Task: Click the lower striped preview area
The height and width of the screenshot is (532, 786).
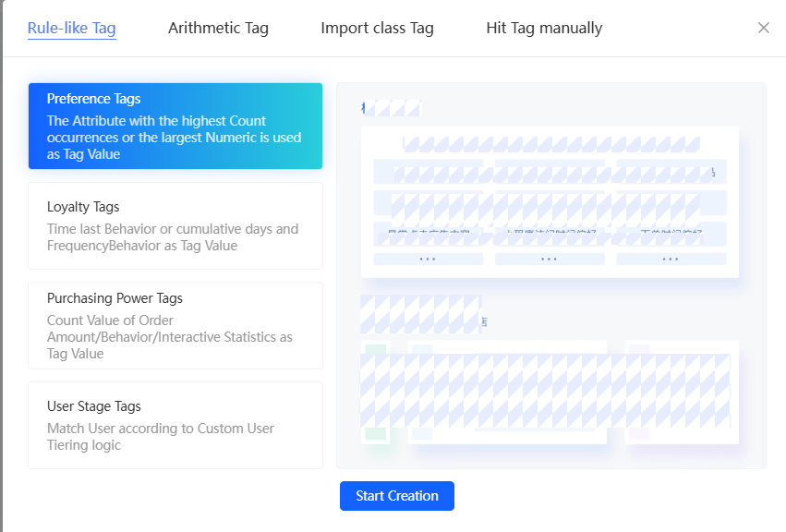Action: tap(545, 390)
